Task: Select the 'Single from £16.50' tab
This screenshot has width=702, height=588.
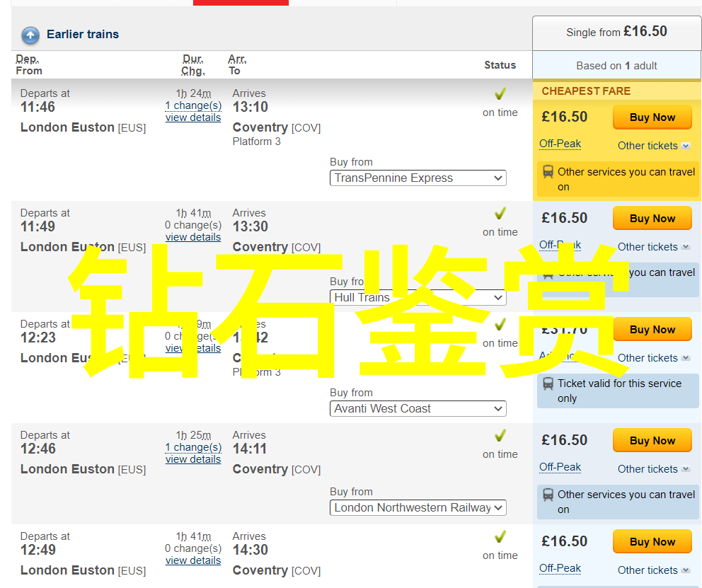Action: coord(616,33)
